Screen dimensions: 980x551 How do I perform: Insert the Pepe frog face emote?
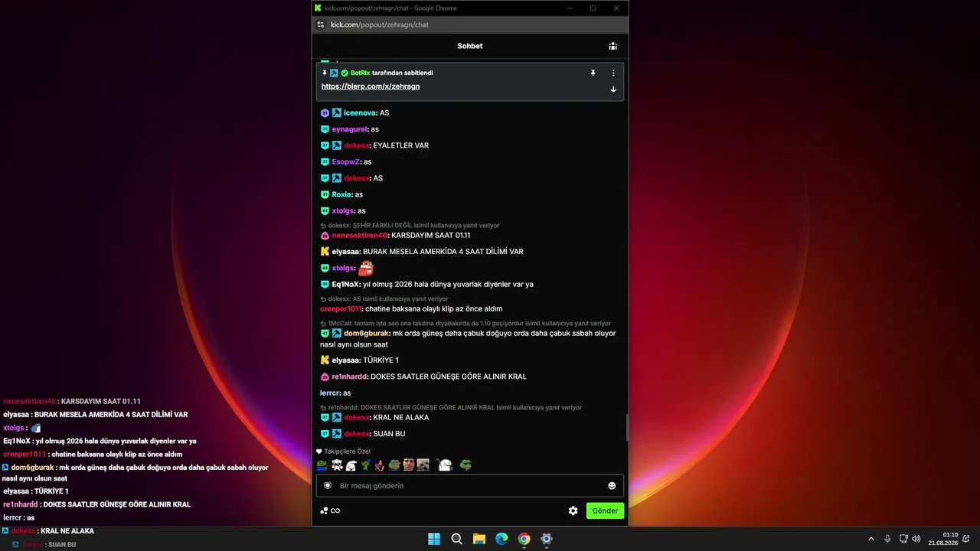pos(394,465)
